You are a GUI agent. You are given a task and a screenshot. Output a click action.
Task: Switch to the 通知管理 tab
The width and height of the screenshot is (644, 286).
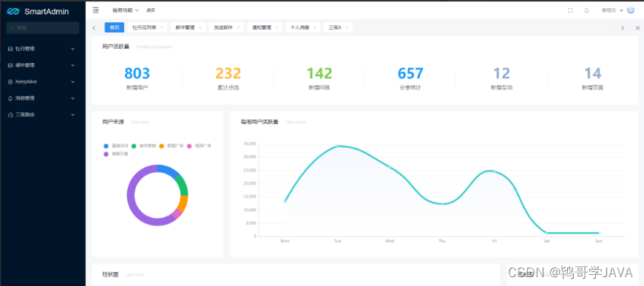pos(261,27)
